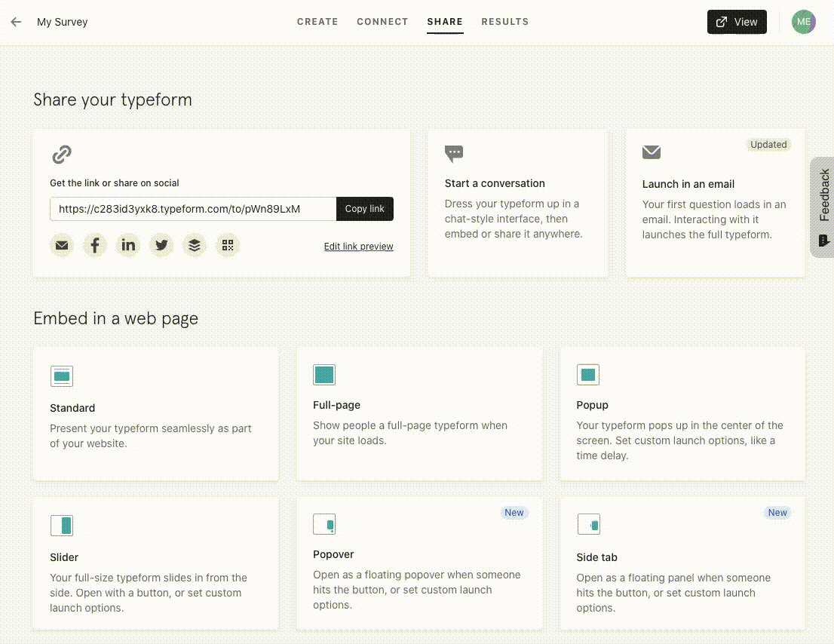Click the chat bubble conversation icon

click(454, 154)
